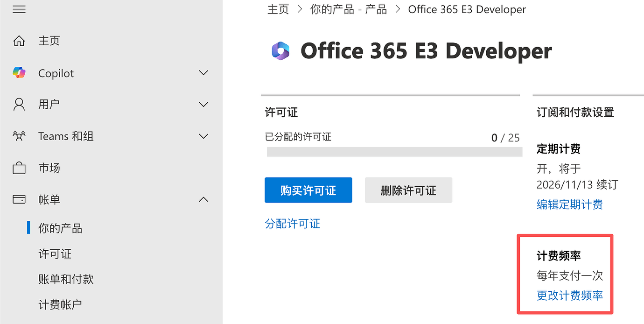The image size is (644, 324).
Task: Select the Copilot icon in sidebar
Action: point(19,72)
